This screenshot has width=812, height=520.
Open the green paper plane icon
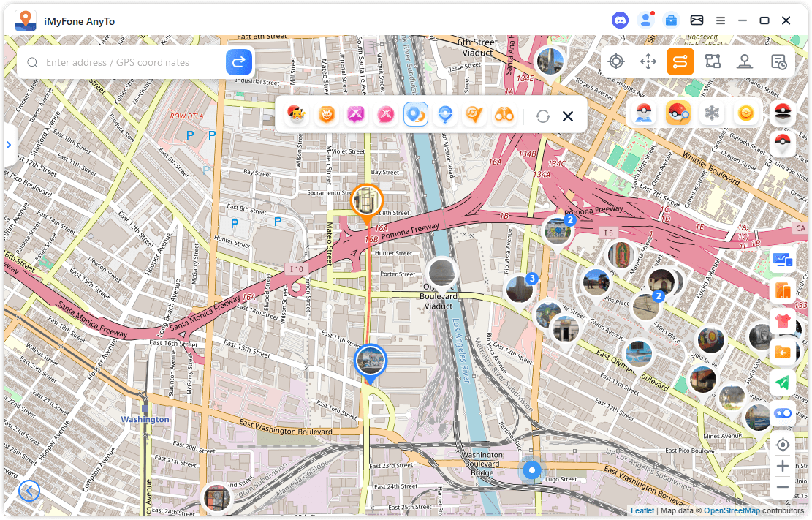(783, 383)
